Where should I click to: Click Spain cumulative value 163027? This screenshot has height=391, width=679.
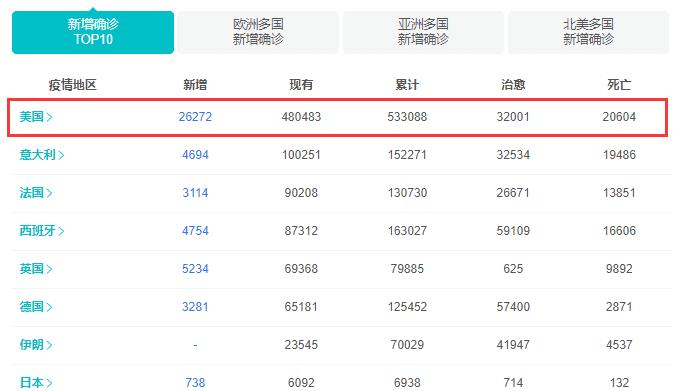[407, 231]
